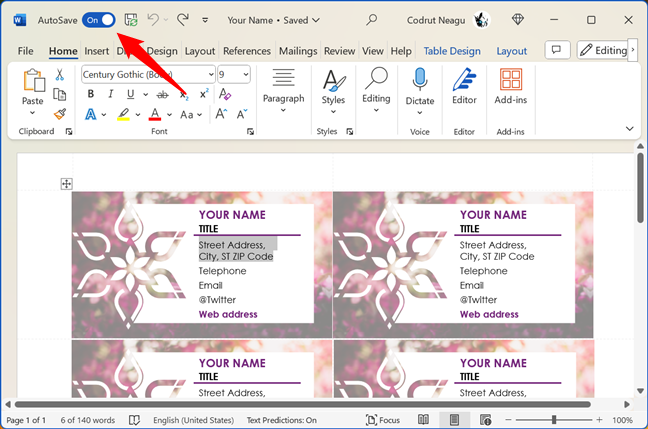The width and height of the screenshot is (648, 429).
Task: Open ribbon display options chevron
Action: pyautogui.click(x=629, y=129)
